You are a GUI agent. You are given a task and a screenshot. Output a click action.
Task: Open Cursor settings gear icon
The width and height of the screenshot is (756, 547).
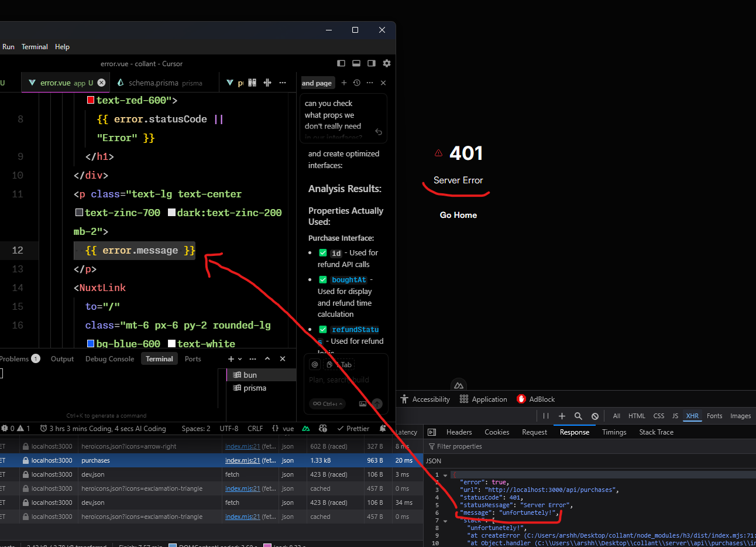click(387, 63)
